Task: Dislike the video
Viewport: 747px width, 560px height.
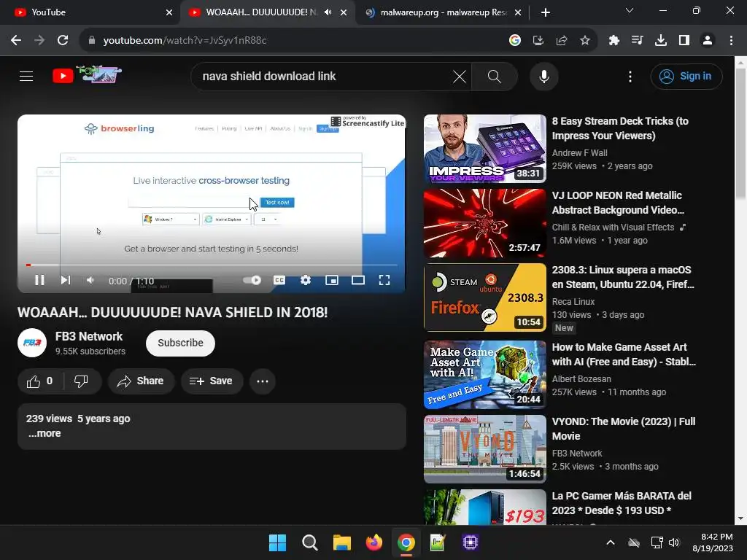Action: point(82,381)
